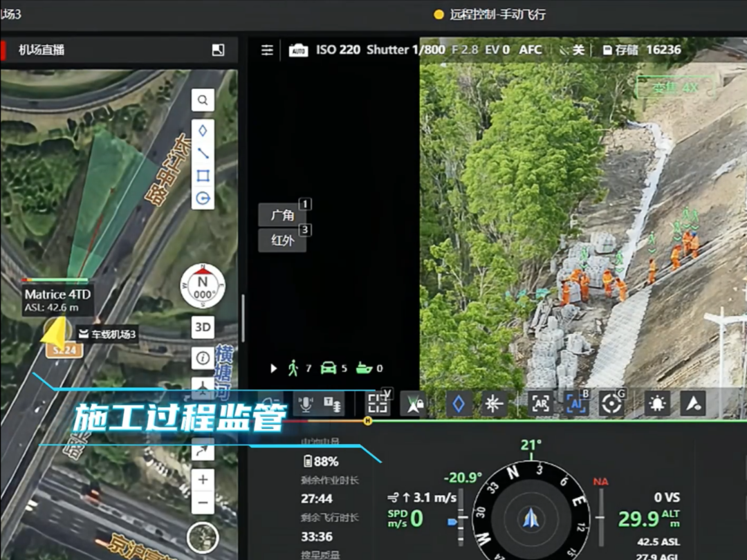The height and width of the screenshot is (560, 747).
Task: Click the yellow drone marker on the map
Action: coord(55,332)
